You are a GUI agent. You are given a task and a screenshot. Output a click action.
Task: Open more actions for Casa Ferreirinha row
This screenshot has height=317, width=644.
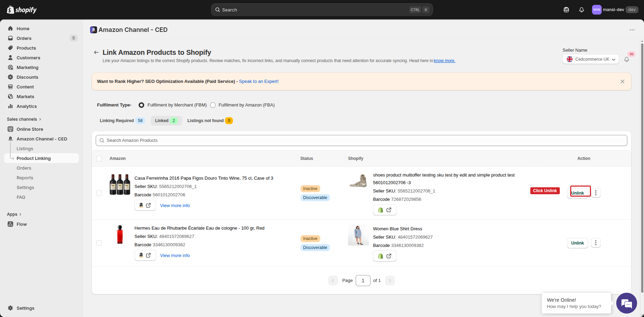click(x=596, y=193)
